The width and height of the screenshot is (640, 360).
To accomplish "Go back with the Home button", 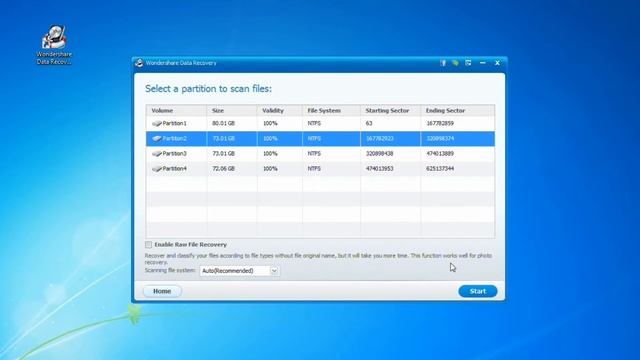I will point(162,291).
